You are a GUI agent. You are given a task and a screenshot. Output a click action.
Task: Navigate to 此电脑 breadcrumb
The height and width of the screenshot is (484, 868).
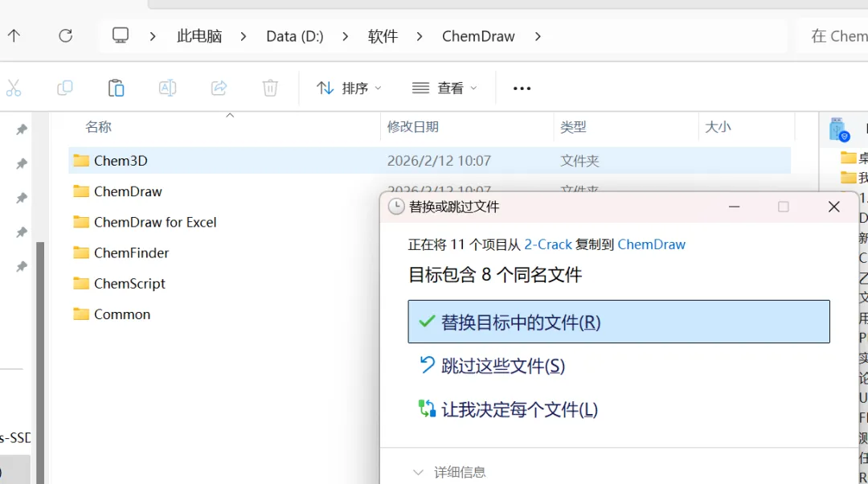click(199, 36)
